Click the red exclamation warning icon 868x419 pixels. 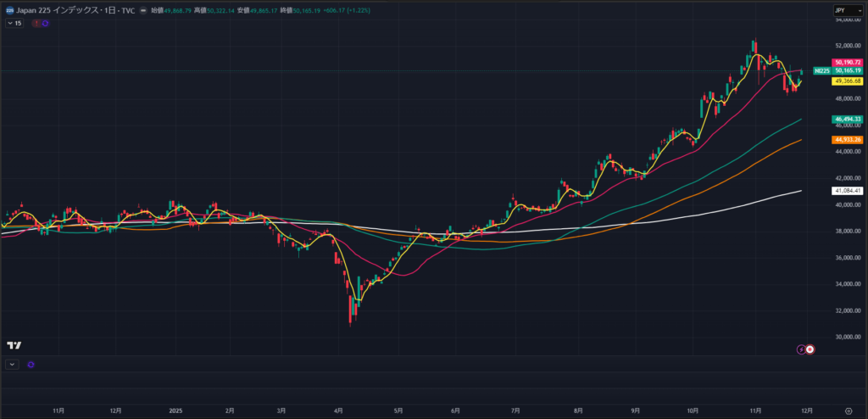[36, 23]
